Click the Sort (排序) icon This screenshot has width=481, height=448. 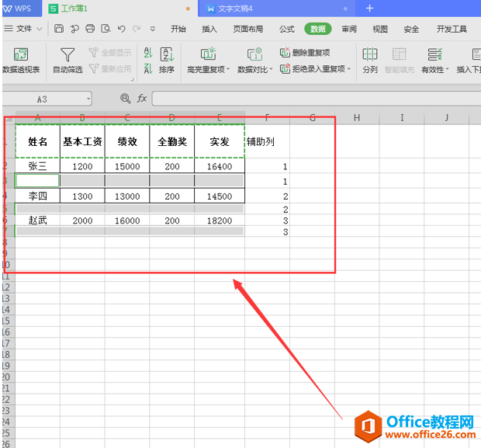pos(167,54)
